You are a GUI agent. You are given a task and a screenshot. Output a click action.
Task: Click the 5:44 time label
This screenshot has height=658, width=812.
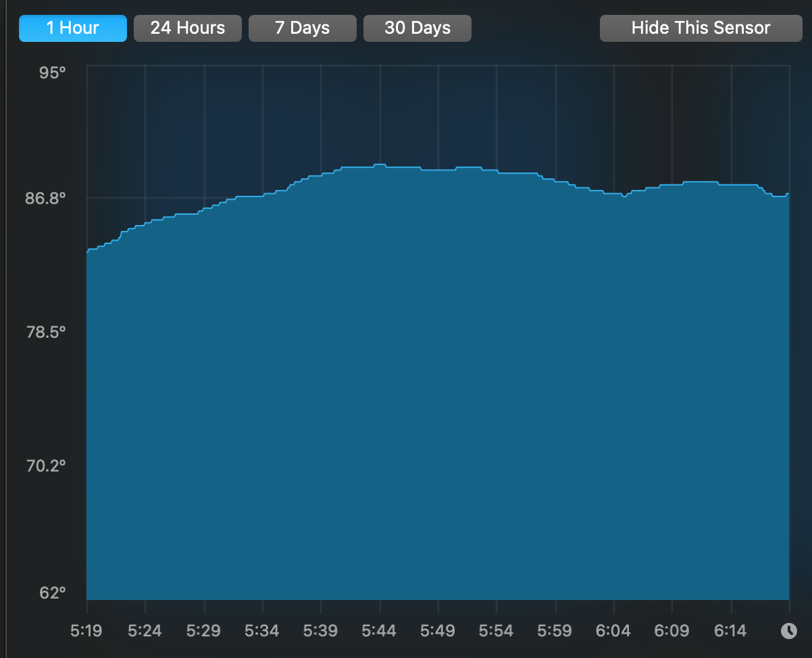[x=379, y=631]
